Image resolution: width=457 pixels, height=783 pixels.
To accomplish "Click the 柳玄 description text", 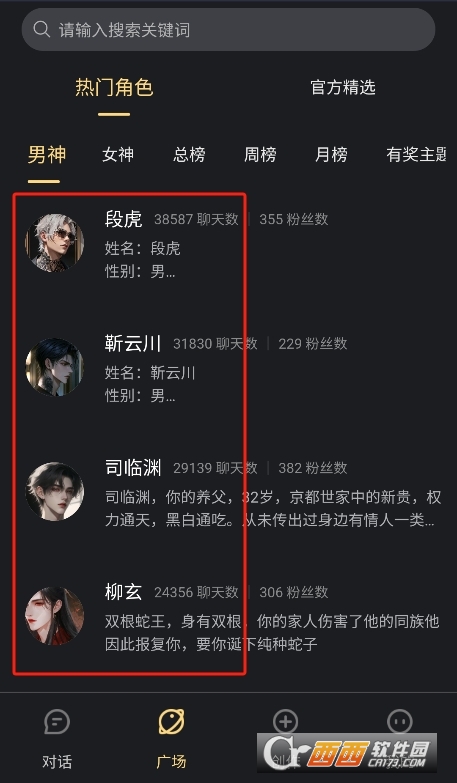I will (x=272, y=633).
